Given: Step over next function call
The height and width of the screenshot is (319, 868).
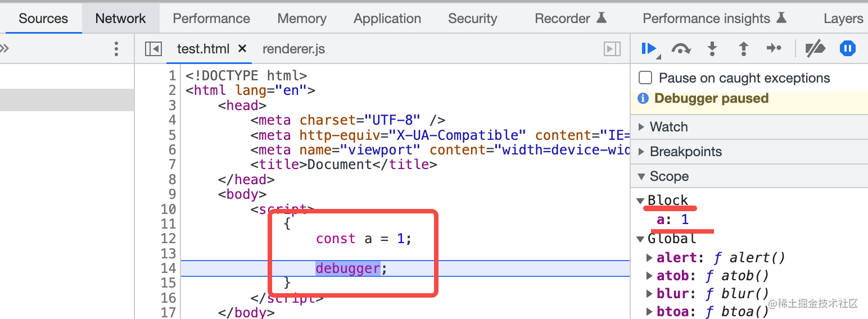Looking at the screenshot, I should click(681, 49).
